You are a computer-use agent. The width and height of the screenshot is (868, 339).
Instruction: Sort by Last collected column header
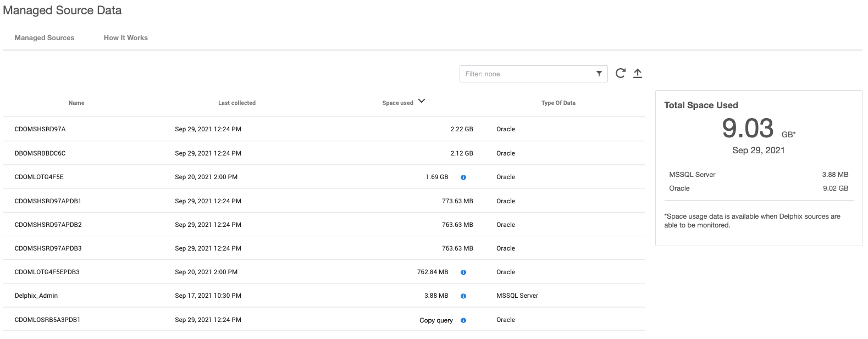(x=237, y=103)
